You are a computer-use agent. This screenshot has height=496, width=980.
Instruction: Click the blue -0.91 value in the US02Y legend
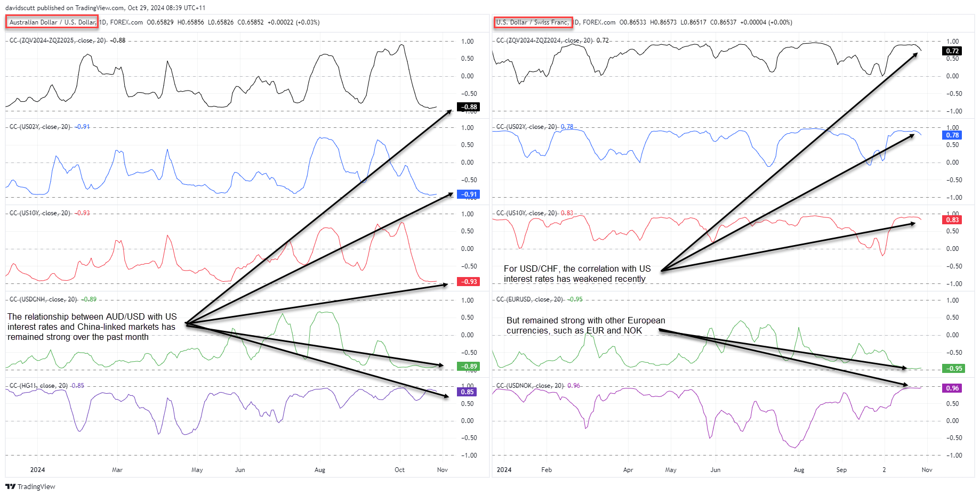82,127
